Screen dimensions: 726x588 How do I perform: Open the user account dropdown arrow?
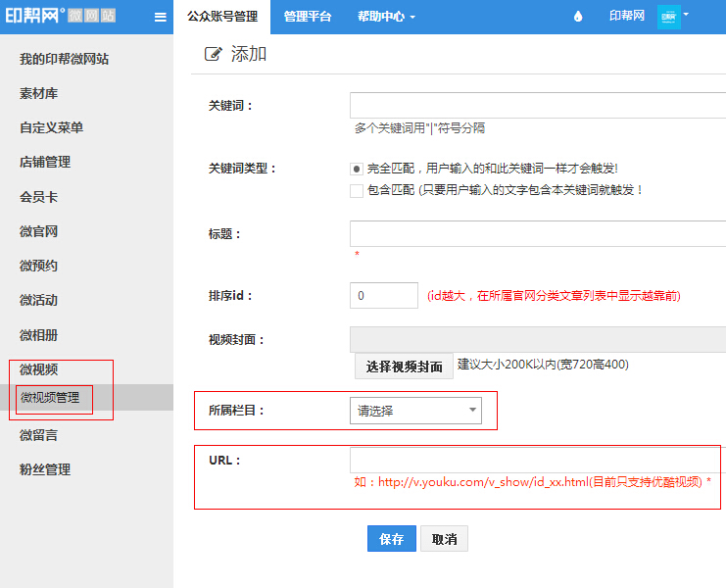click(x=686, y=15)
